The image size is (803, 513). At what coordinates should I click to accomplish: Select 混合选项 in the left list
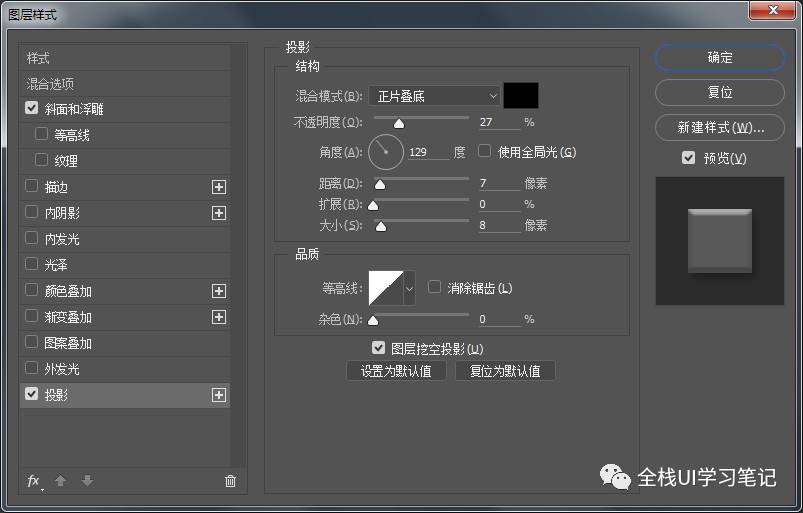coord(125,83)
